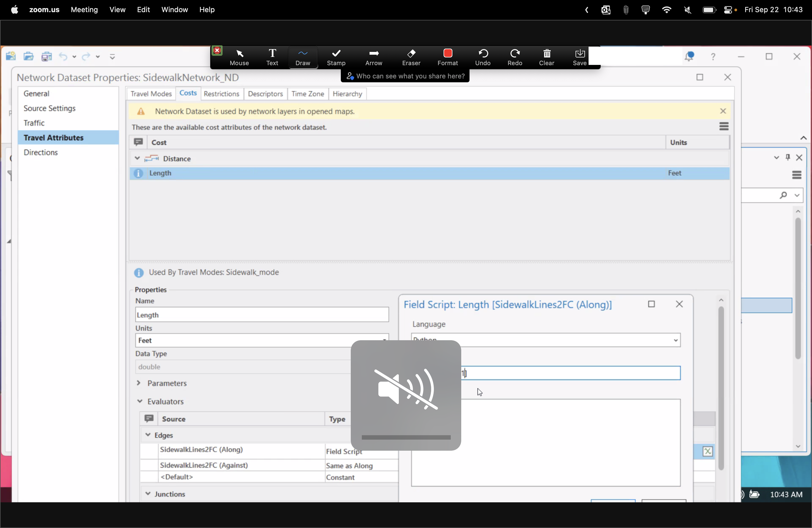Save annotations with Save icon
812x528 pixels.
(x=579, y=57)
